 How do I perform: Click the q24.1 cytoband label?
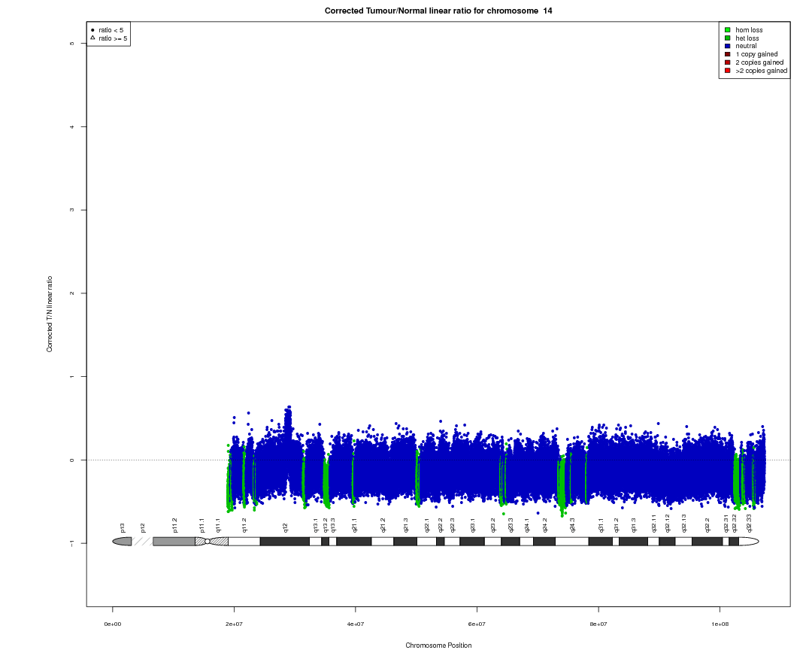click(527, 526)
